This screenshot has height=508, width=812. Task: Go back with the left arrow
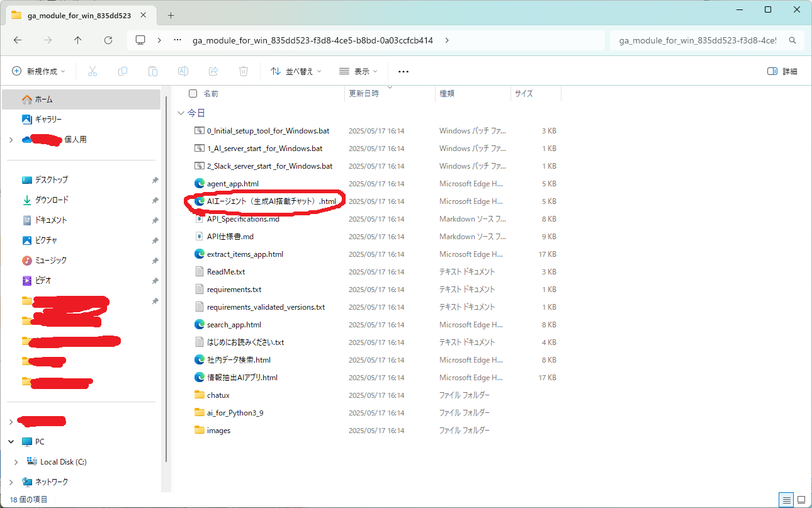18,40
